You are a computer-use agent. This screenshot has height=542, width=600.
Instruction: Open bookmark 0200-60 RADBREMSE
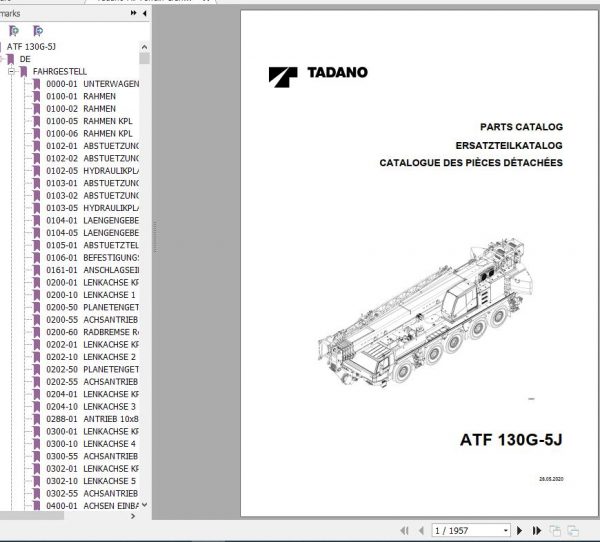92,332
